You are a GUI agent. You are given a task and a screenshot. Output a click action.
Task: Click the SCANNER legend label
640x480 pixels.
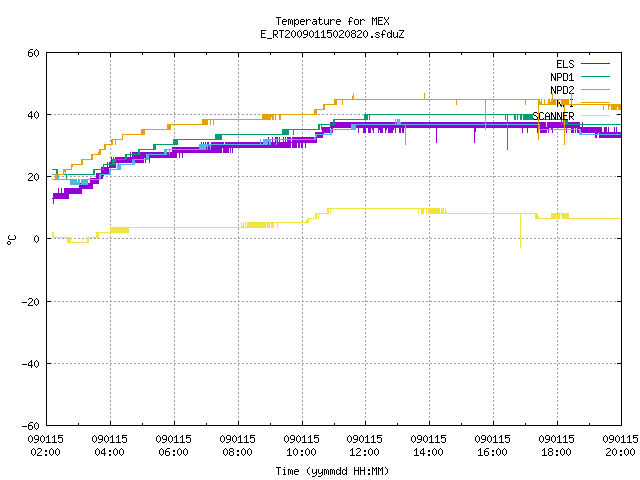[553, 116]
